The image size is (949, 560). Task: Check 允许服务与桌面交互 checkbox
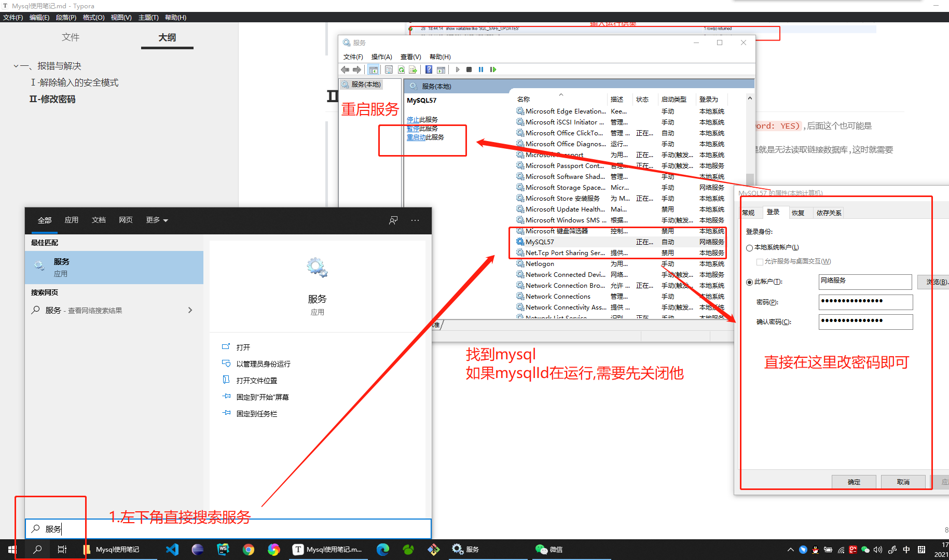pyautogui.click(x=760, y=261)
